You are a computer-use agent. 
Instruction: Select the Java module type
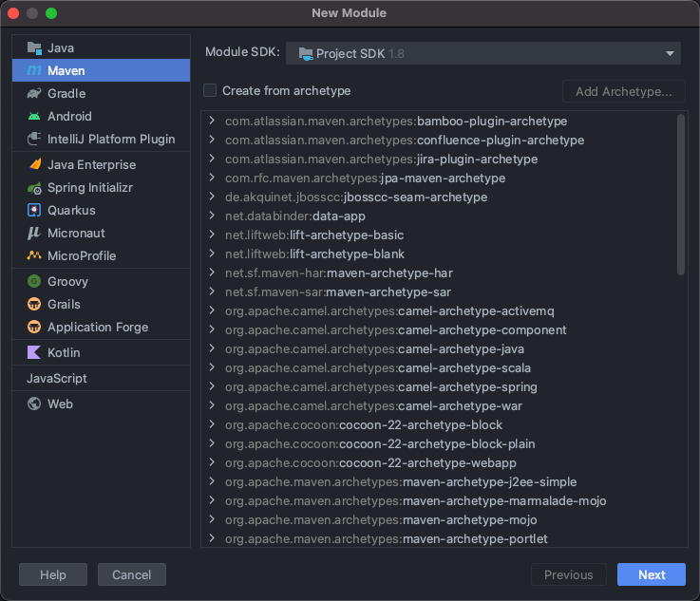click(102, 47)
